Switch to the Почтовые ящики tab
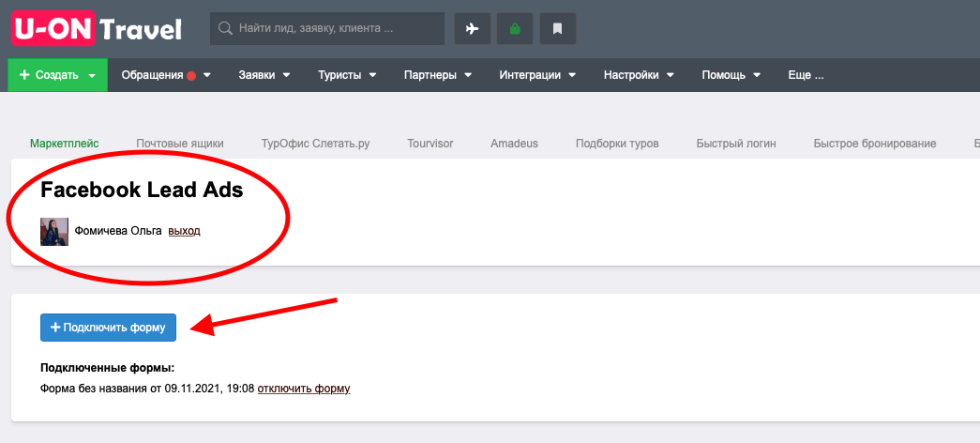 180,144
